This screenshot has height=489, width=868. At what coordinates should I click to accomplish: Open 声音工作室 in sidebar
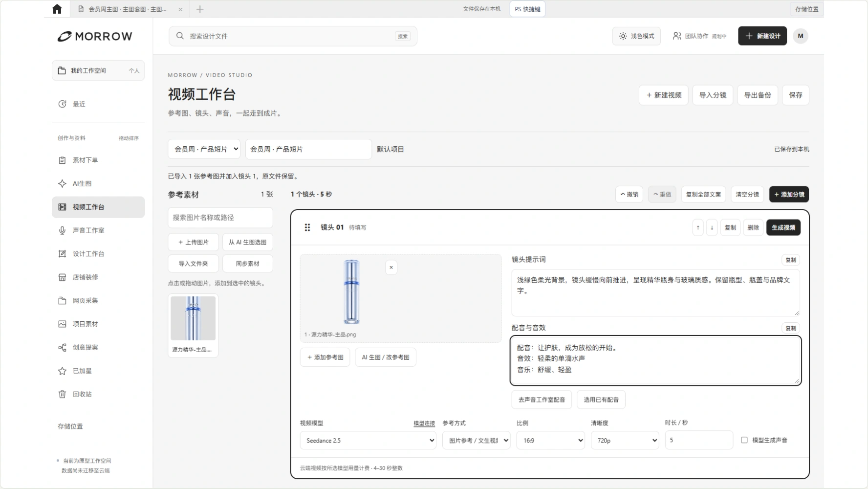point(98,230)
